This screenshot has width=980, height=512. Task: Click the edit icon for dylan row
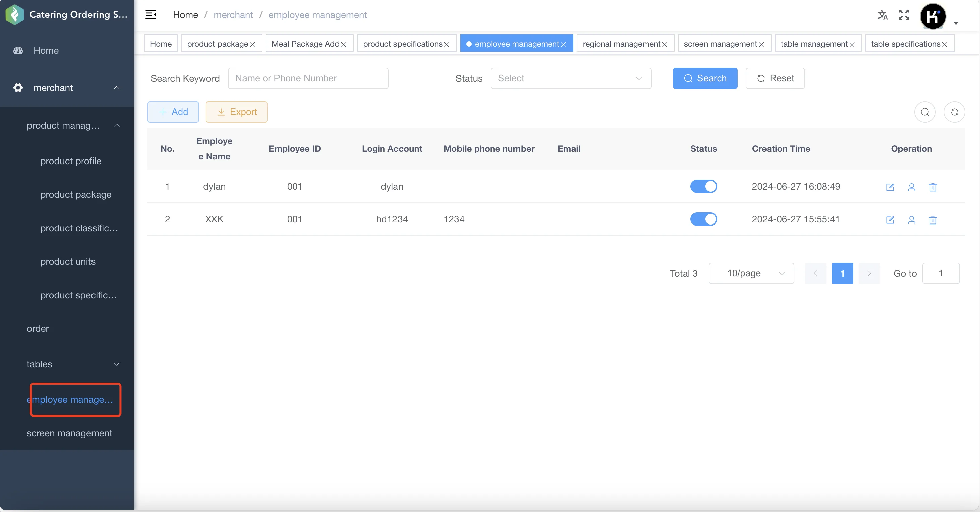(x=890, y=187)
